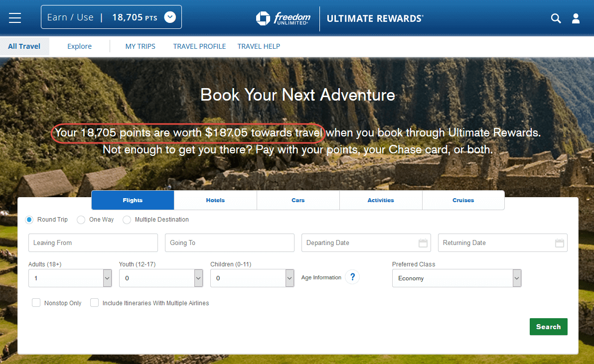Screen dimensions: 594x364
Task: Switch to the Activities tab
Action: coord(381,200)
